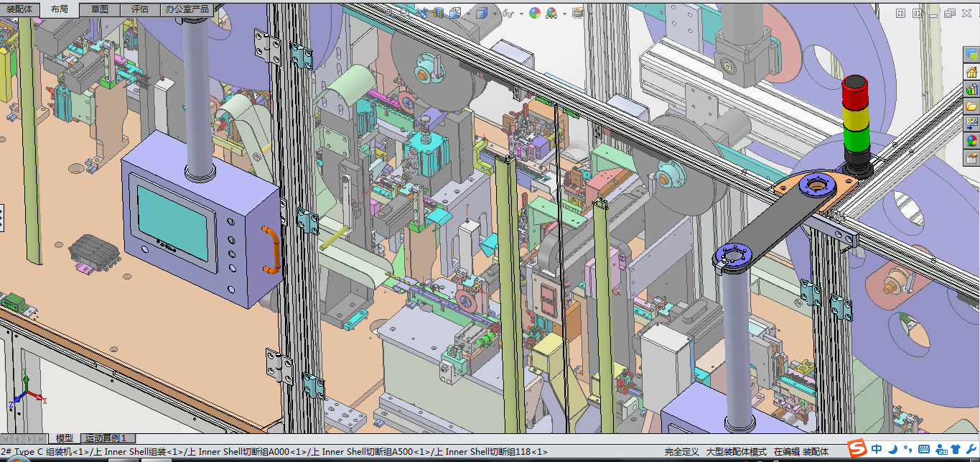Toggle Chinese input mode 中 indicator

coord(877,449)
